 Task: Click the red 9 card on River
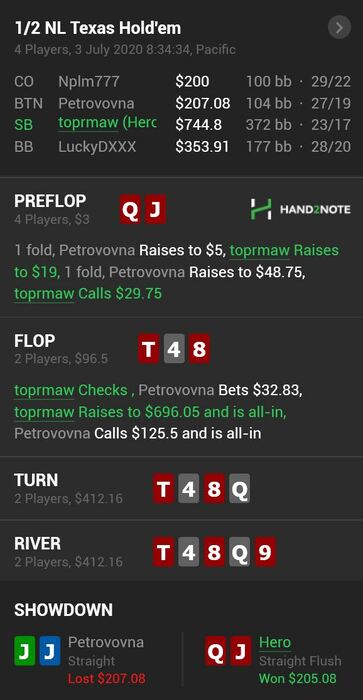pyautogui.click(x=265, y=552)
